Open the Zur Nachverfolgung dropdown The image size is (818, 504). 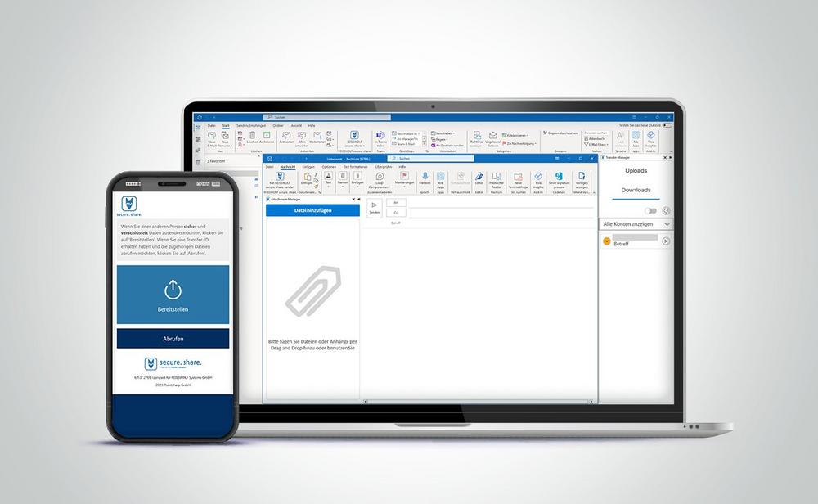point(519,143)
